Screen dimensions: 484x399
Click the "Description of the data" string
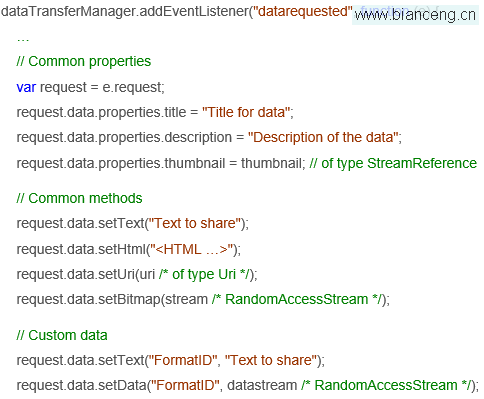point(323,137)
